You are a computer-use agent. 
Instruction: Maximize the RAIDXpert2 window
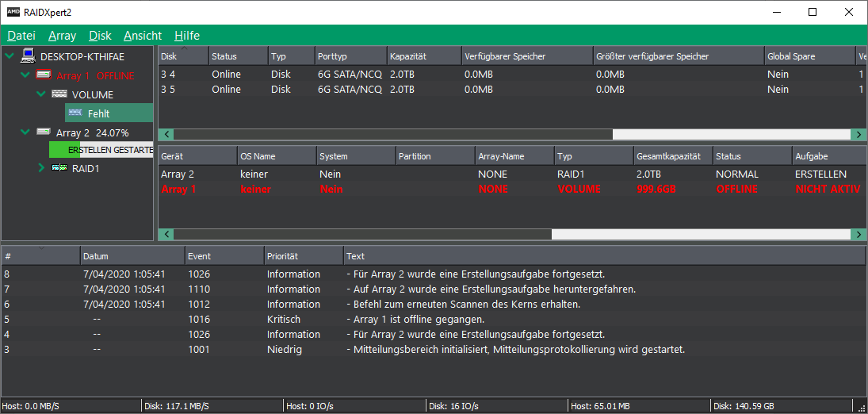tap(812, 12)
